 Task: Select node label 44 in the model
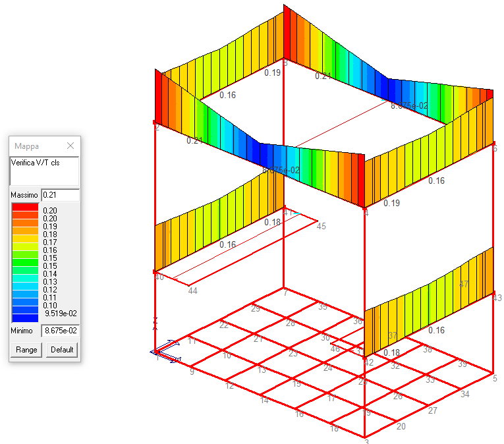[192, 291]
